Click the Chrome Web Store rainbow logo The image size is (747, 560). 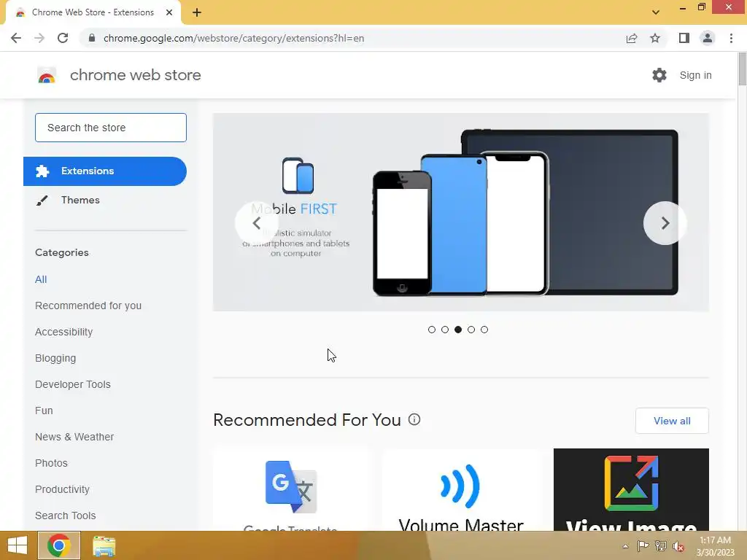point(47,75)
